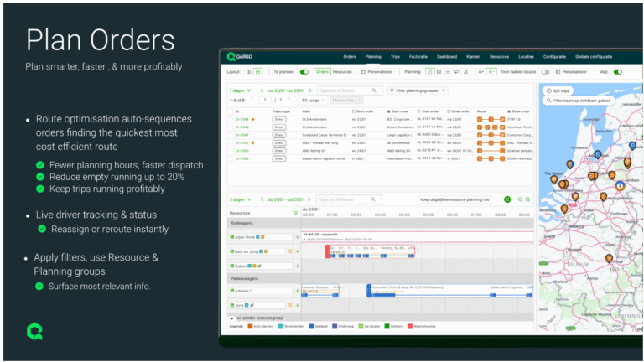Viewport: 644px width, 362px height.
Task: Select the stacked layout icon
Action: pyautogui.click(x=258, y=72)
